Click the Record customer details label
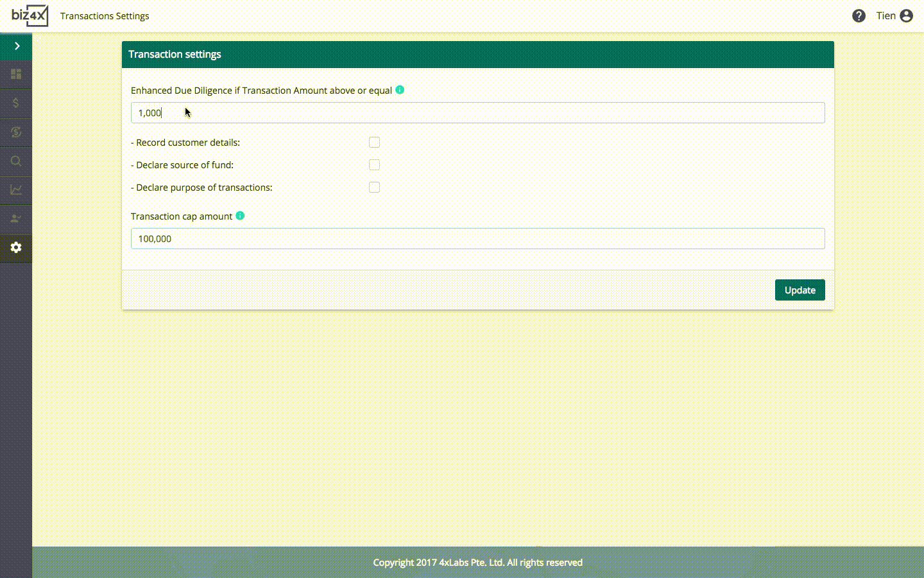 185,143
